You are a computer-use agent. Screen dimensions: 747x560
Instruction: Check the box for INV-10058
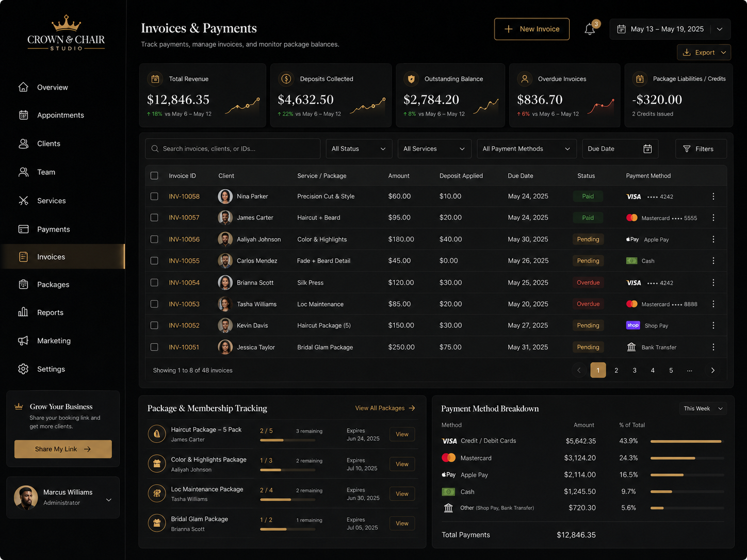click(154, 196)
